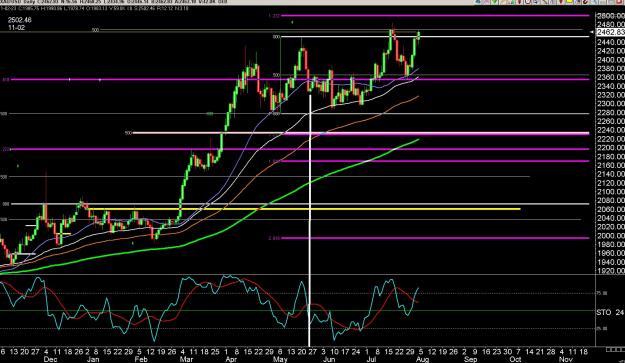The height and width of the screenshot is (363, 625).
Task: Click the 2140.00 price axis label
Action: coord(611,174)
